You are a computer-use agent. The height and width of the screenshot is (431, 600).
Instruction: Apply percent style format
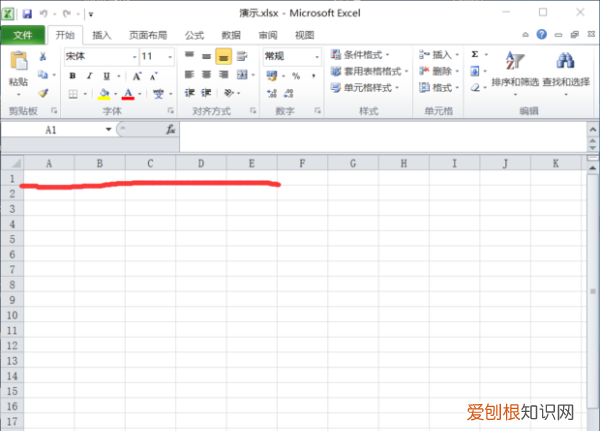[296, 76]
